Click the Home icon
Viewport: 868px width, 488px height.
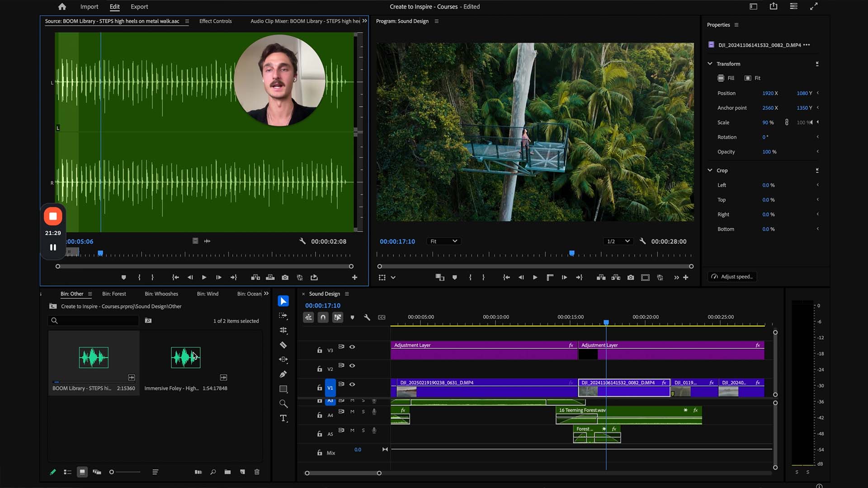[x=62, y=7]
